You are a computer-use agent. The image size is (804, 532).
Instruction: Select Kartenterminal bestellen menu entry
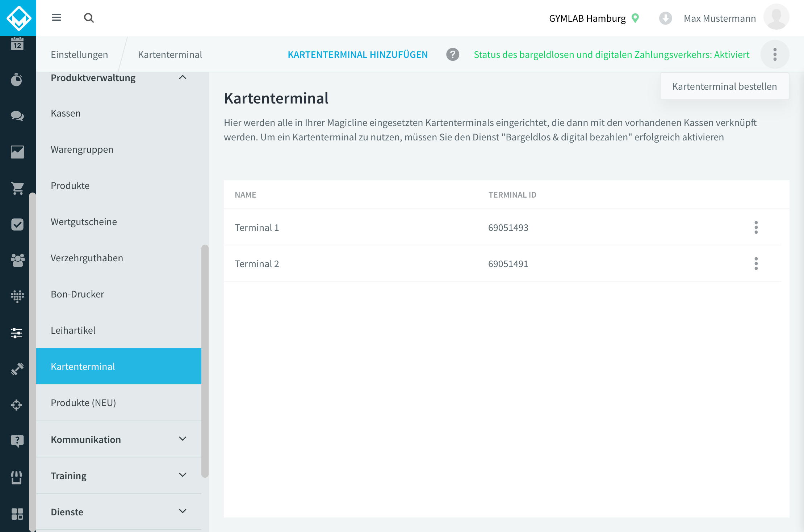click(724, 86)
